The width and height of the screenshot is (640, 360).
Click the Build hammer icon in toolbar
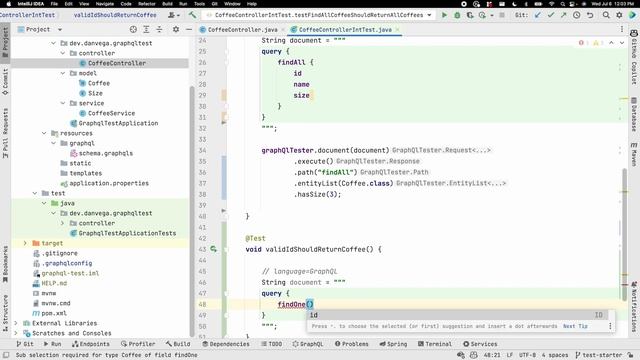192,15
